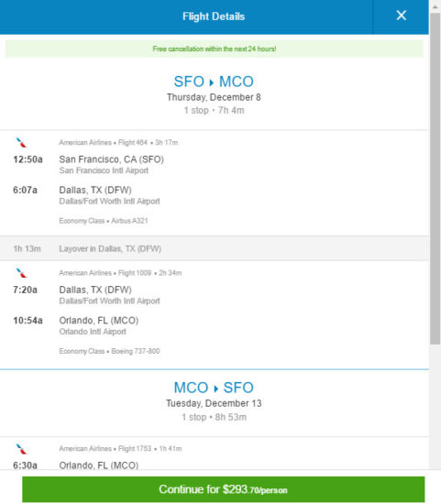Select the 10:54a Orlando arrival entry

76,325
